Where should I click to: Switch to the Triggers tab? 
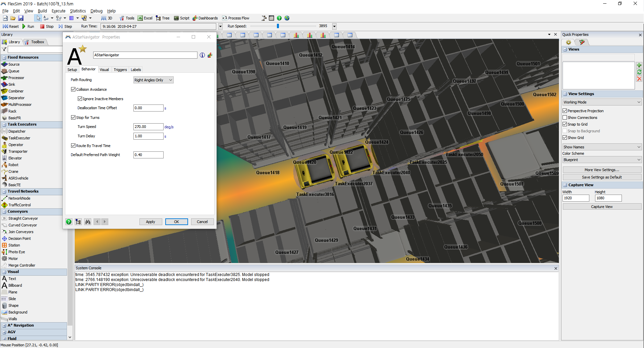coord(120,70)
